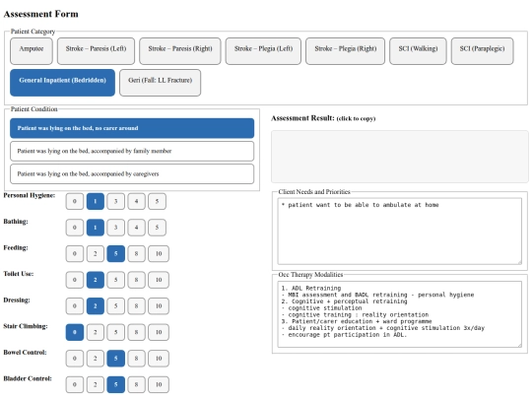Set Personal Hygiene score to 1

(x=96, y=202)
